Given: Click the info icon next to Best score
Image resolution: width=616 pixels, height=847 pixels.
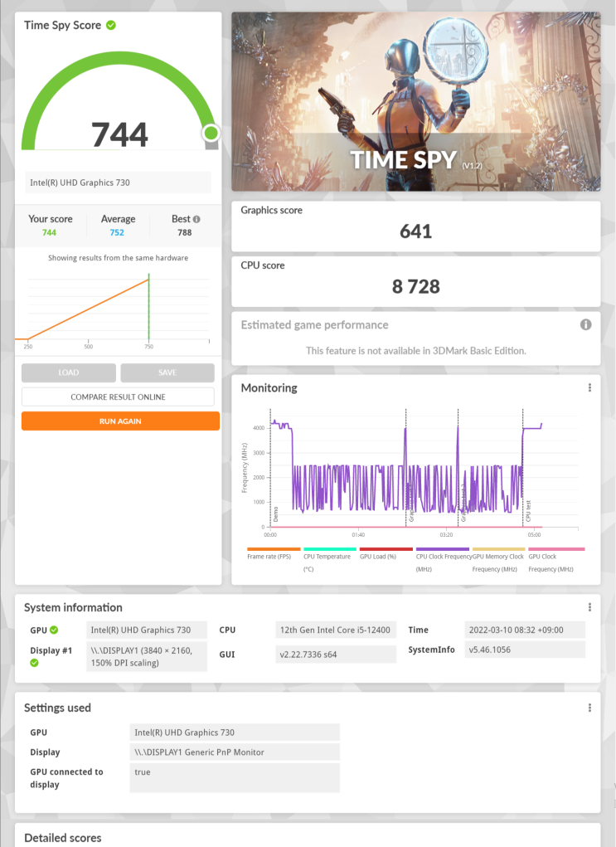Looking at the screenshot, I should point(196,219).
